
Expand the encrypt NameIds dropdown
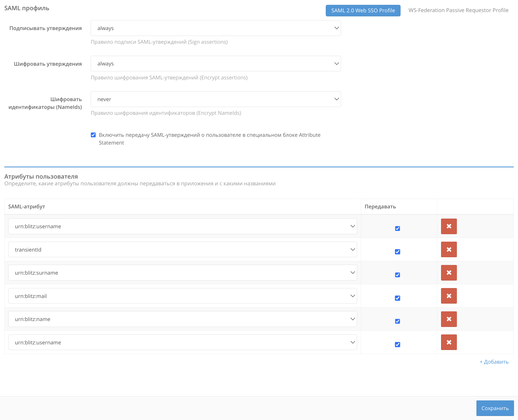[216, 99]
